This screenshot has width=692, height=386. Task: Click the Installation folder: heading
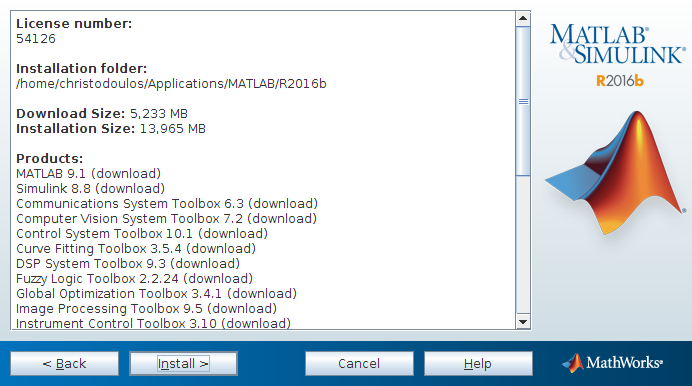pos(82,69)
